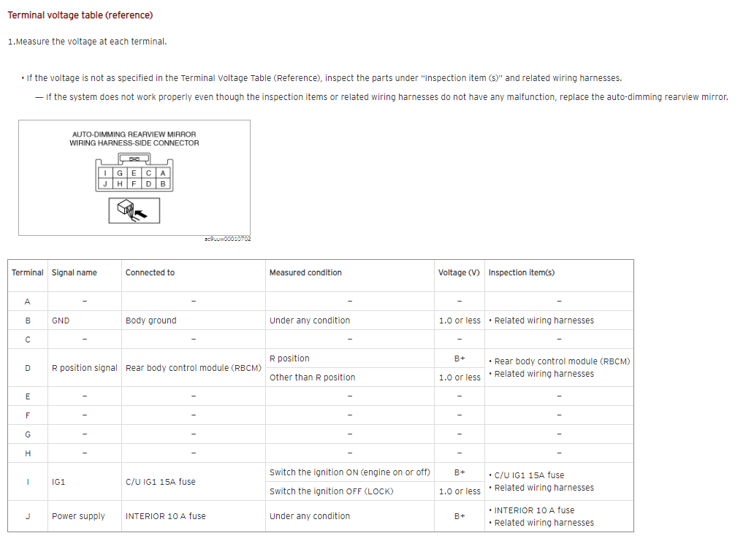
Task: Click terminal 'D' cell in table
Action: [28, 368]
